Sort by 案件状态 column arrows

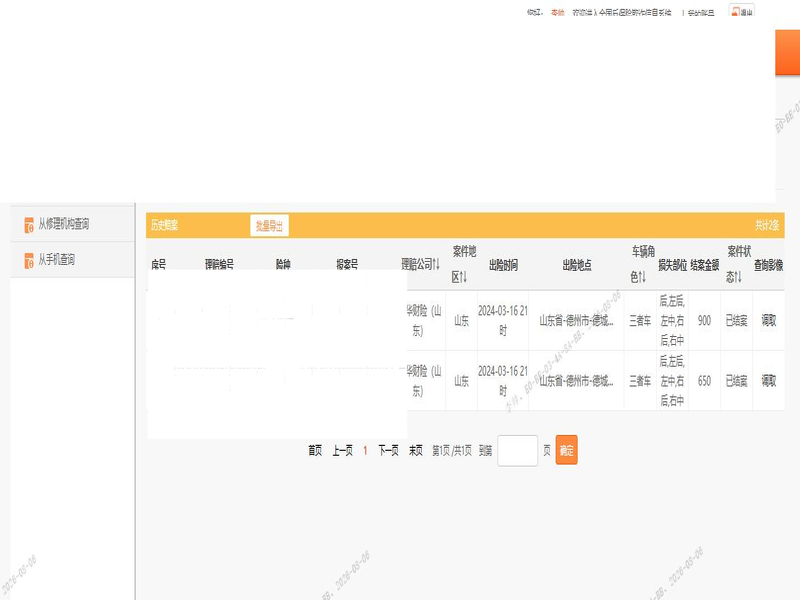point(738,277)
